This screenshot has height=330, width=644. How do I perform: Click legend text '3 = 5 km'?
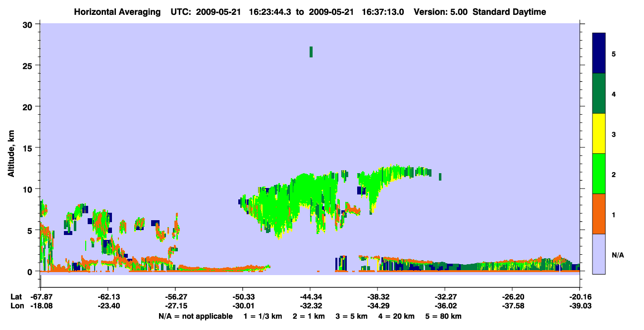352,316
